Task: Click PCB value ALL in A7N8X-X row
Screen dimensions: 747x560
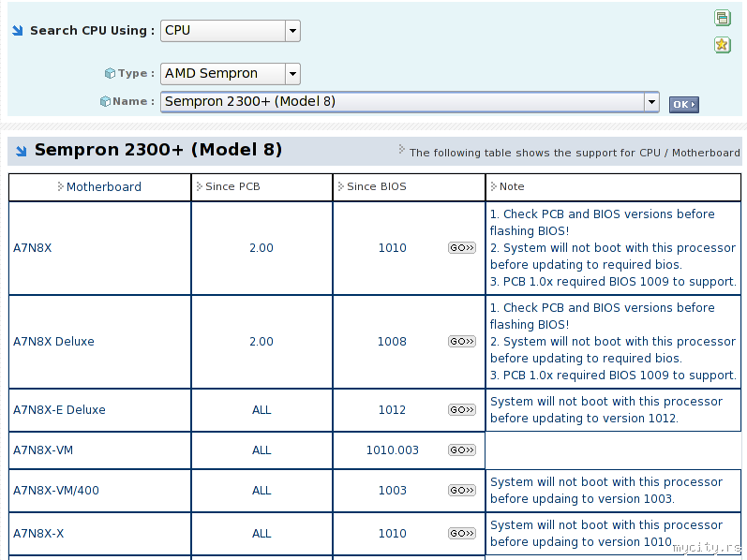Action: click(x=261, y=534)
